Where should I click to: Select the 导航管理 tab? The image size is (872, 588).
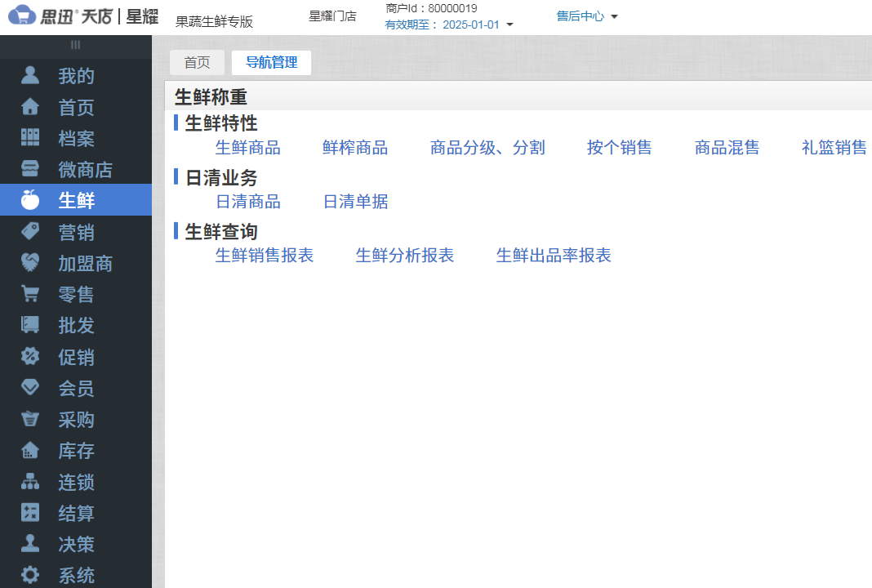(271, 62)
